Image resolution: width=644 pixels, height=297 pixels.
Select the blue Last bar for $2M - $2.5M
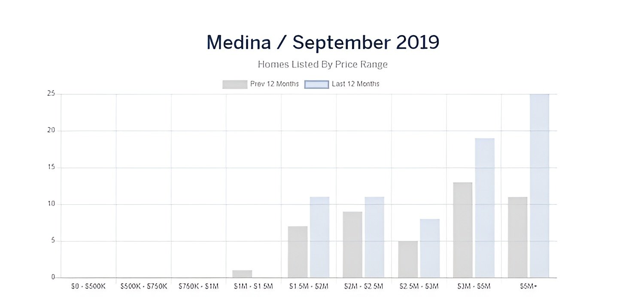point(374,237)
